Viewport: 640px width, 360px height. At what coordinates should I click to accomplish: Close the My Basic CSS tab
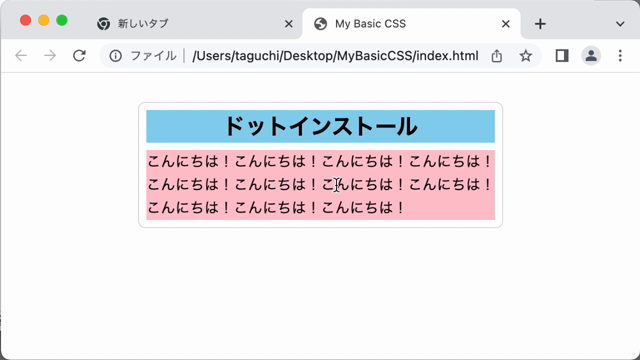point(505,24)
